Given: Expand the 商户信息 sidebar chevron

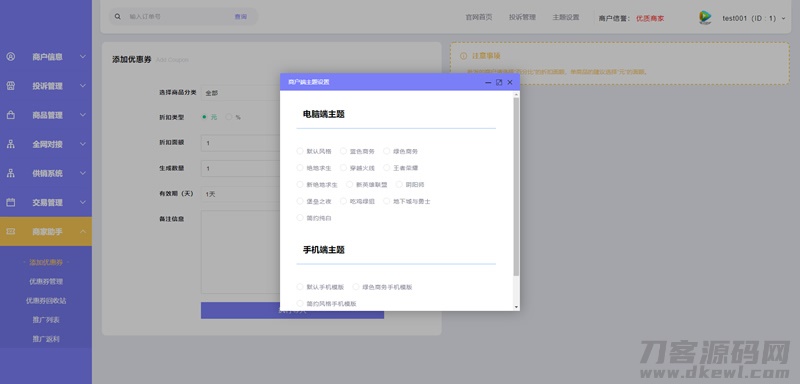Looking at the screenshot, I should pyautogui.click(x=83, y=57).
